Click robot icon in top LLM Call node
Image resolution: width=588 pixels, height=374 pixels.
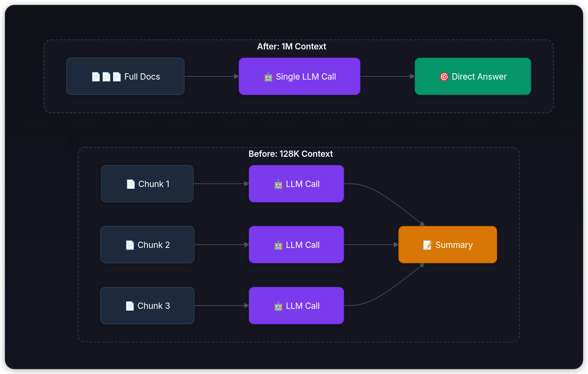click(x=278, y=184)
